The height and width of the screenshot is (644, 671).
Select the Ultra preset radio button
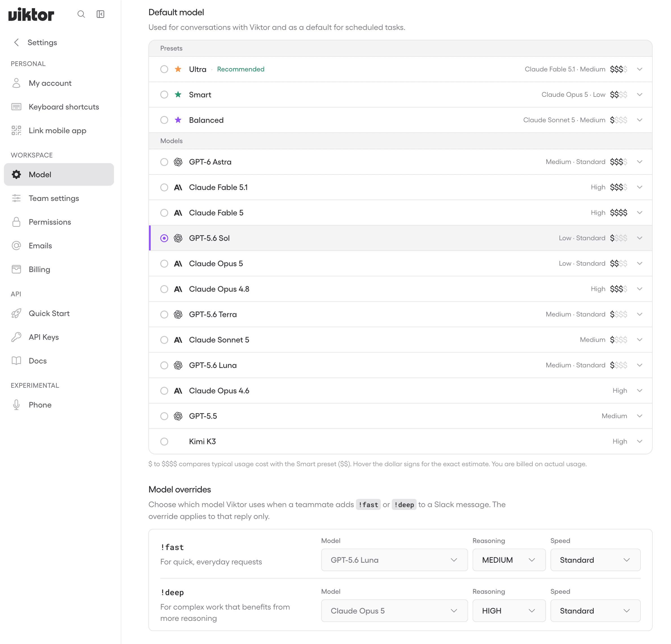click(164, 69)
